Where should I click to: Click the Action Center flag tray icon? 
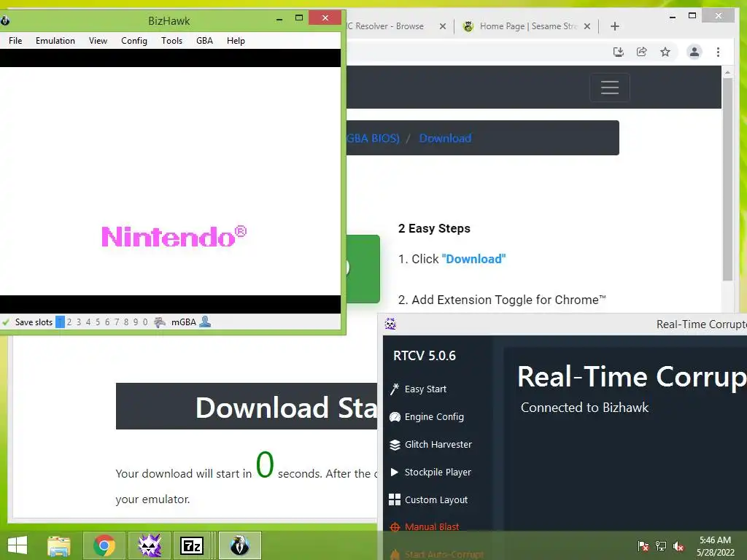click(643, 545)
